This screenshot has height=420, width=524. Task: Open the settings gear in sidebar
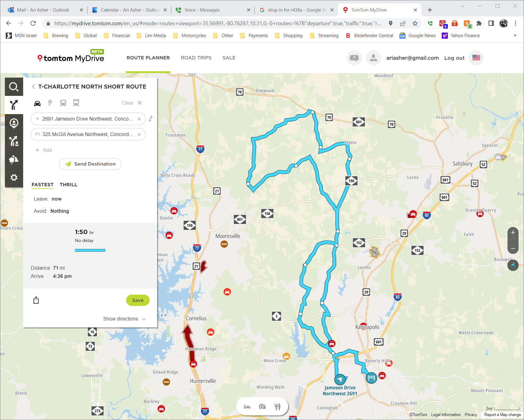click(14, 177)
